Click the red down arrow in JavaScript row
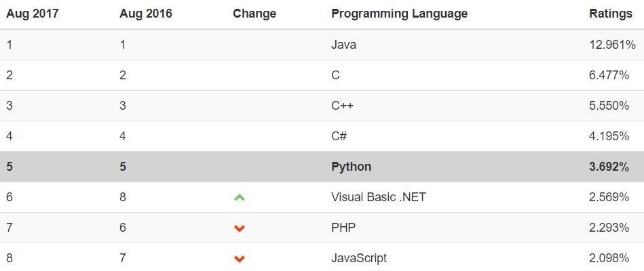This screenshot has height=271, width=644. click(240, 259)
